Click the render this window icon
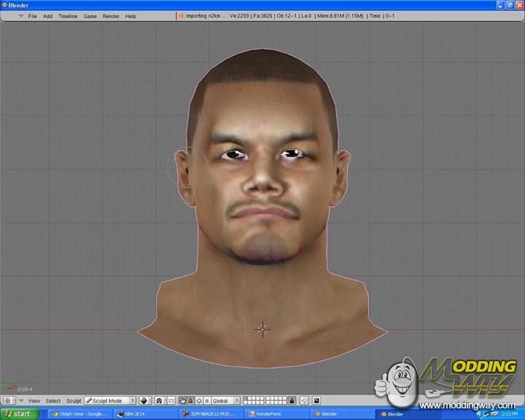Viewport: 525px width, 420px height. tap(316, 401)
